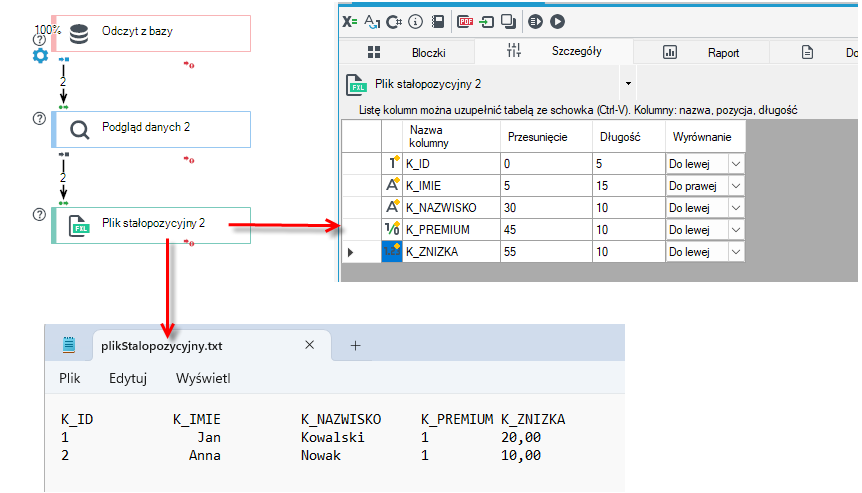Click Nowak text in Notepad
This screenshot has height=493, width=862.
321,456
